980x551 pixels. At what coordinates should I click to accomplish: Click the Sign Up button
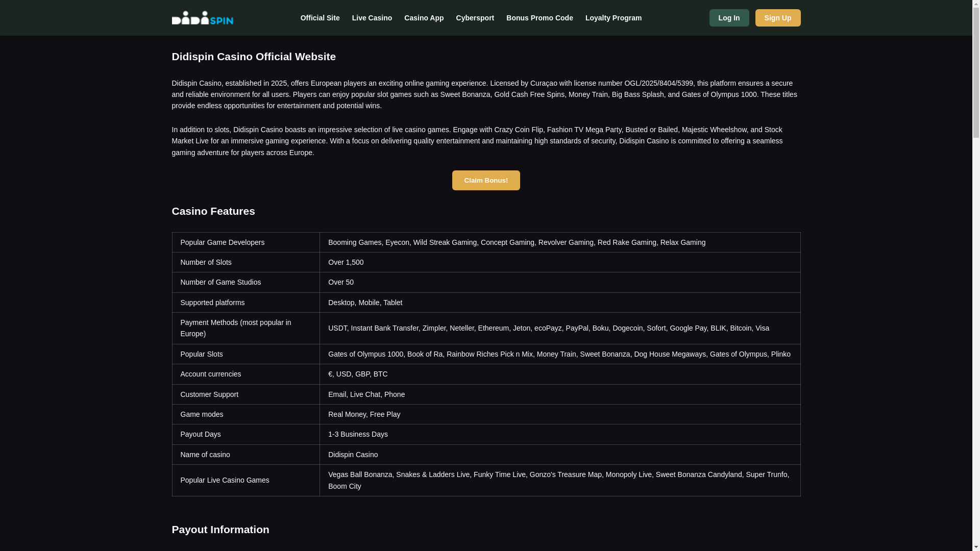[x=778, y=18]
